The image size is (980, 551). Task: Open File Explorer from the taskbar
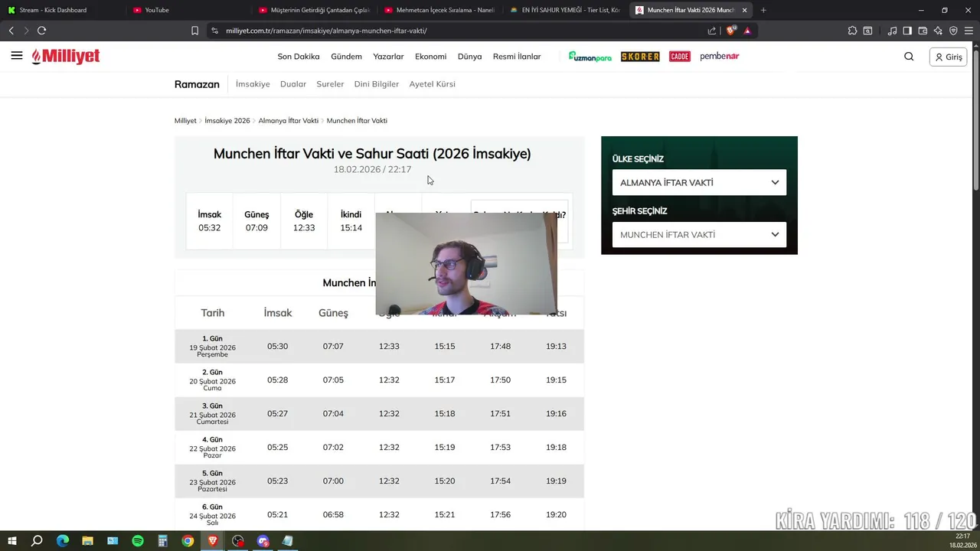pyautogui.click(x=88, y=541)
